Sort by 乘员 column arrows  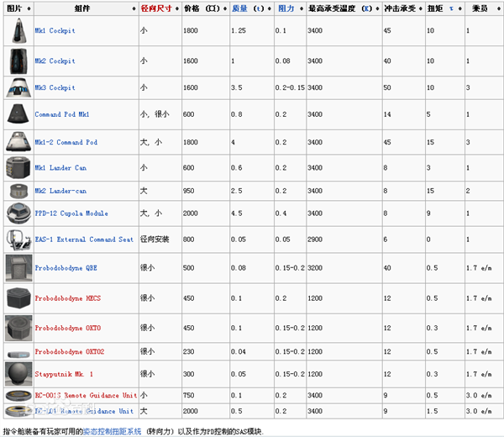pos(499,8)
